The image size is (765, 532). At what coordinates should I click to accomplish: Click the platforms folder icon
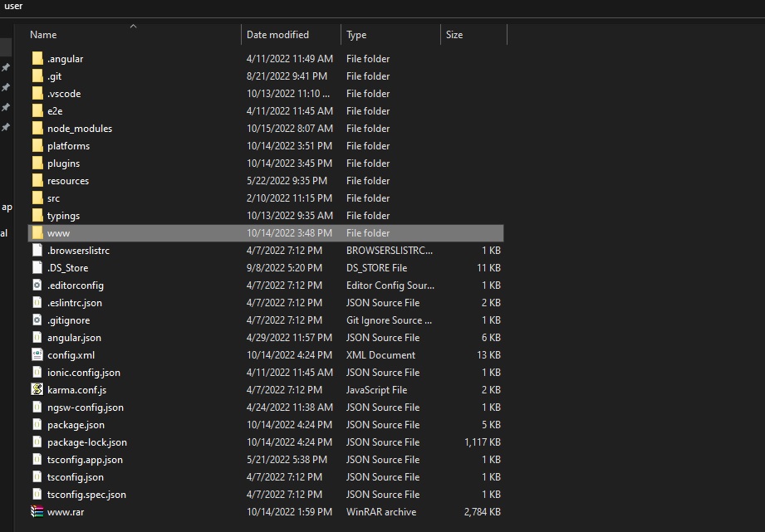pyautogui.click(x=37, y=146)
